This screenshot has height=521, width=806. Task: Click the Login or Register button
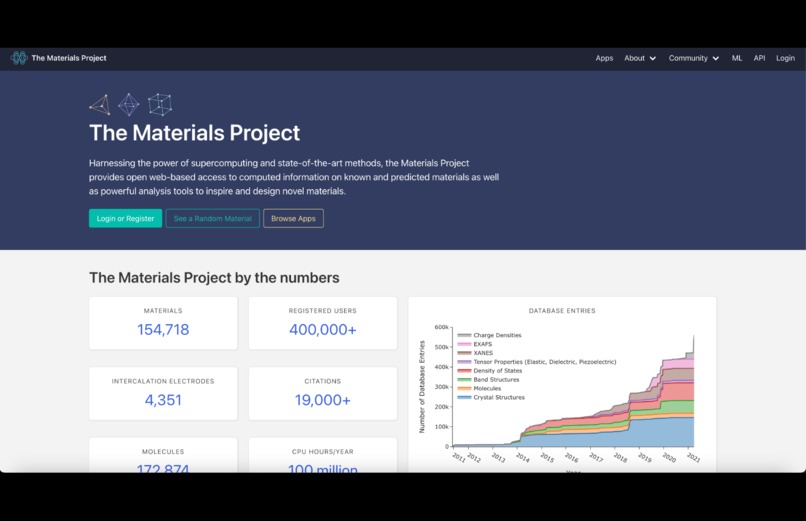tap(125, 218)
